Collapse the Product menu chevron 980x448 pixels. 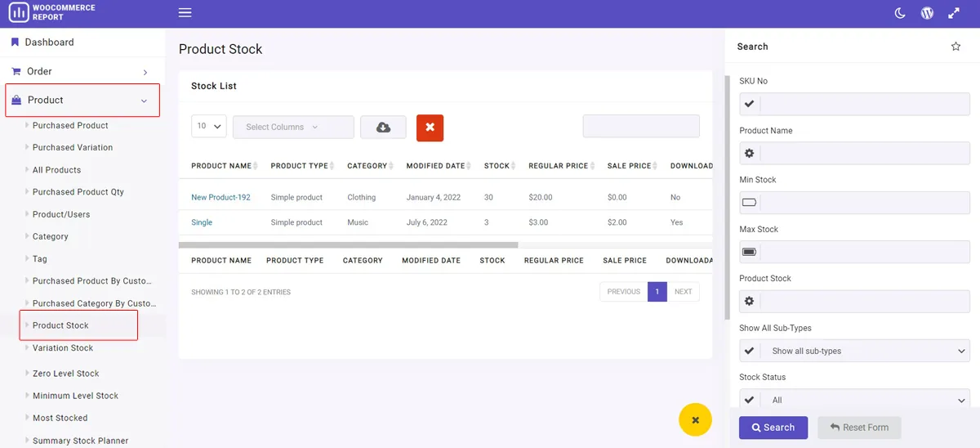click(144, 101)
